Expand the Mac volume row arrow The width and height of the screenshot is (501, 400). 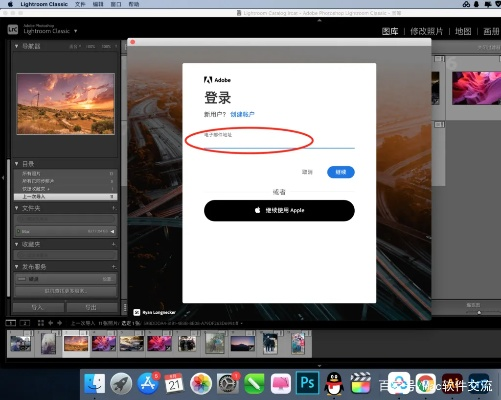pyautogui.click(x=112, y=231)
